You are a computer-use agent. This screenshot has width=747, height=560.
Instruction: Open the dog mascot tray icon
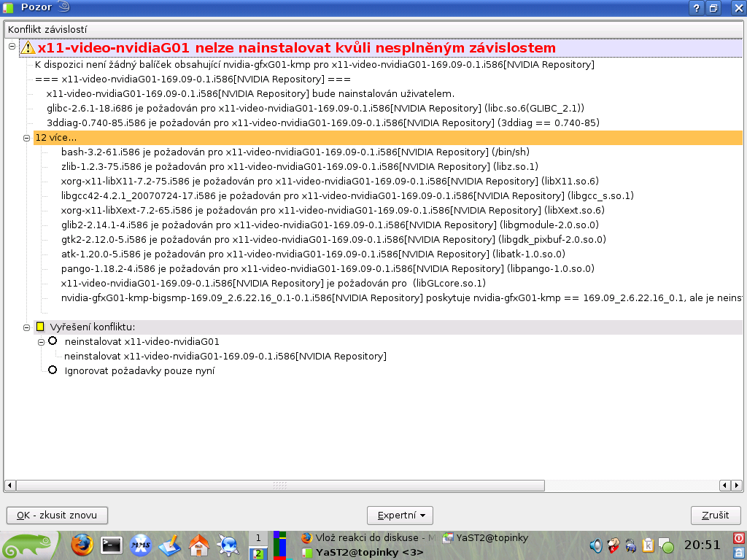point(613,545)
